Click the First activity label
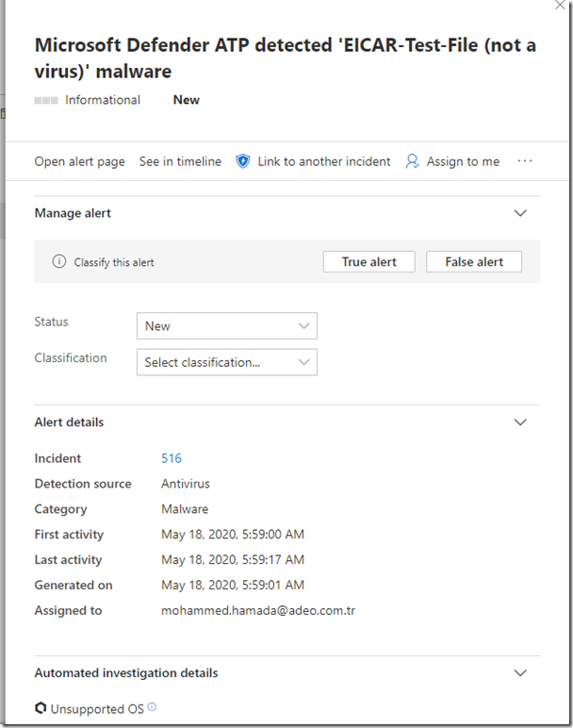Image resolution: width=573 pixels, height=728 pixels. (x=69, y=535)
